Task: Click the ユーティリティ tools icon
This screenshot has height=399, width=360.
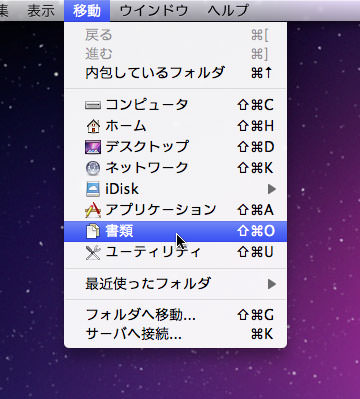Action: (x=93, y=252)
